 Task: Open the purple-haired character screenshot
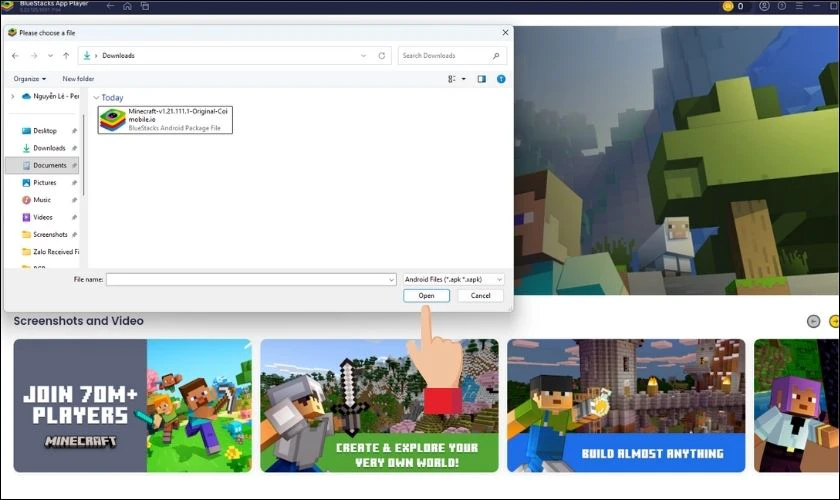pos(797,406)
